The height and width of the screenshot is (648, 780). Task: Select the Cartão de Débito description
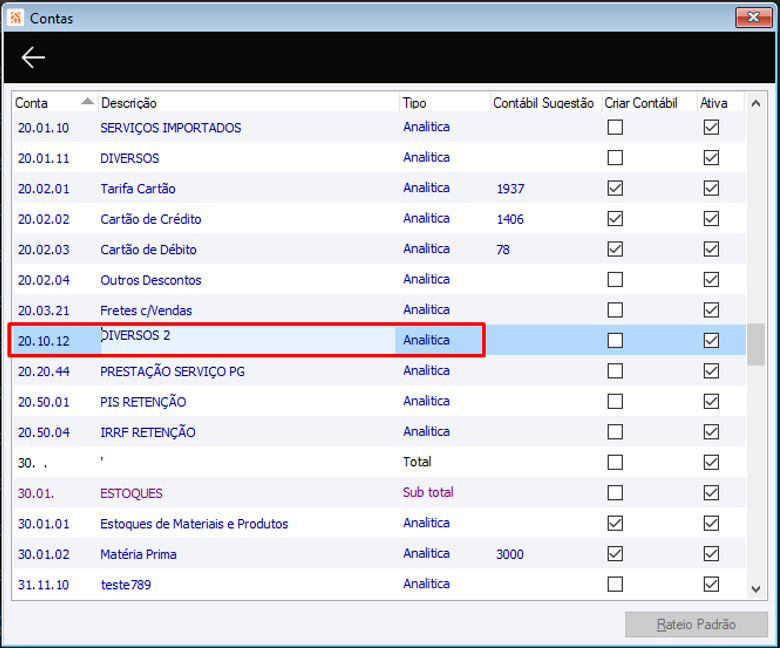[x=148, y=249]
